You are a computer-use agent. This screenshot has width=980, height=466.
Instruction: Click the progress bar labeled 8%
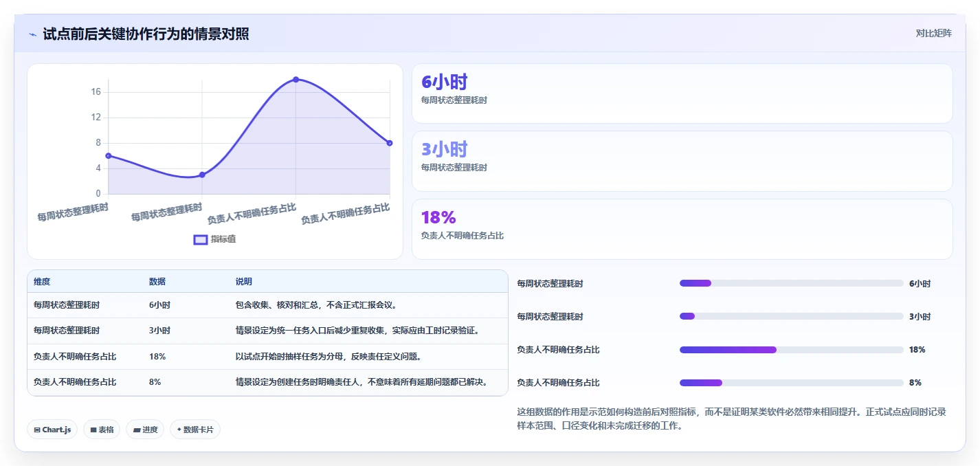791,383
